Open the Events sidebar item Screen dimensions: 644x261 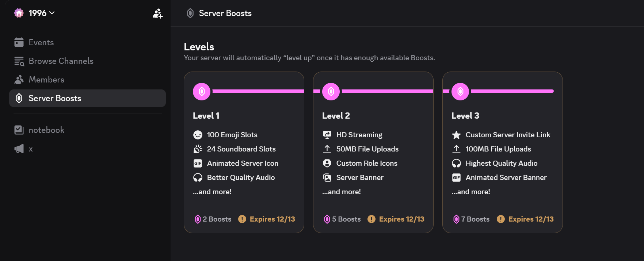point(87,42)
